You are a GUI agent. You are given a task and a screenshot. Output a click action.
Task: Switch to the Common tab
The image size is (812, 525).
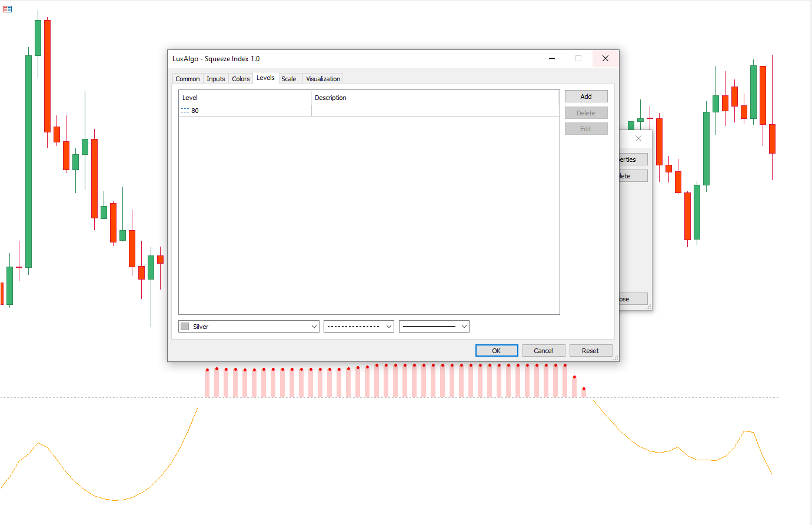pos(188,79)
